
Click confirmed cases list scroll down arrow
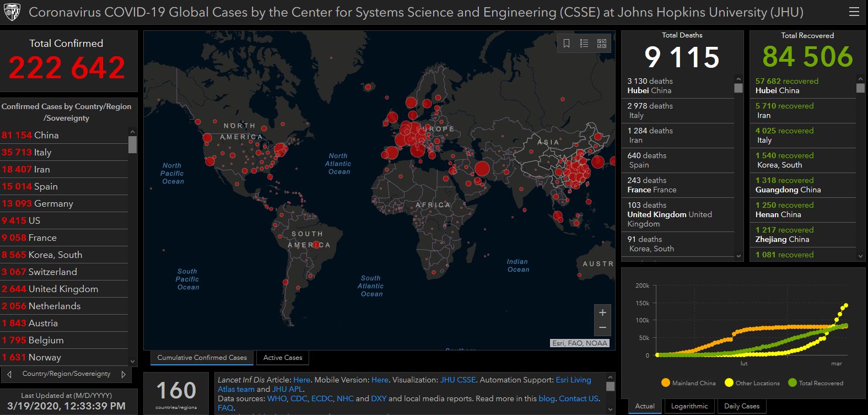click(x=132, y=362)
